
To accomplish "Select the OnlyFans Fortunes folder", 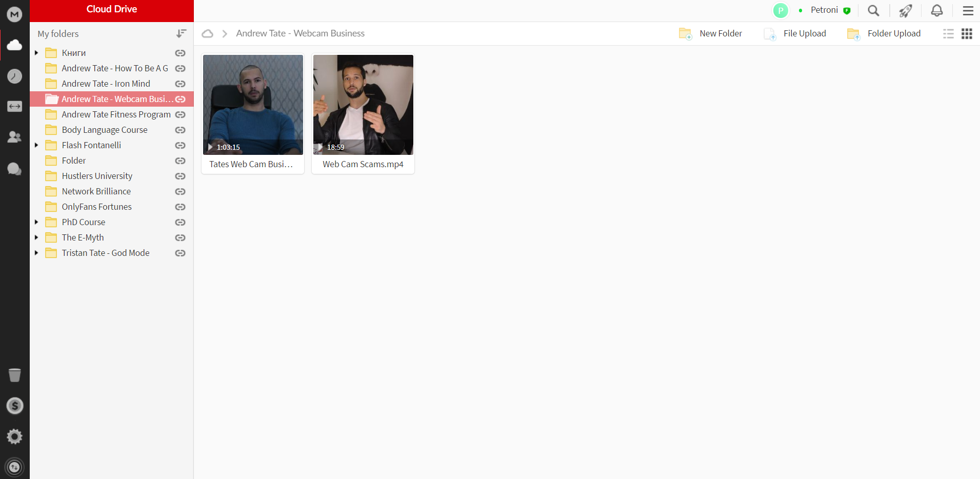I will [x=112, y=207].
